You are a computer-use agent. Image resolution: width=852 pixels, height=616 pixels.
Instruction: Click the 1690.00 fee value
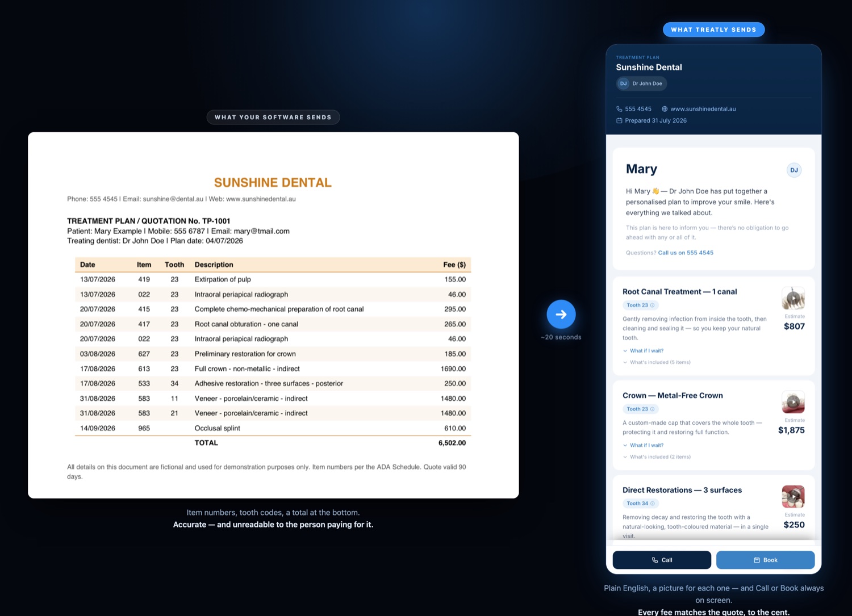click(453, 369)
